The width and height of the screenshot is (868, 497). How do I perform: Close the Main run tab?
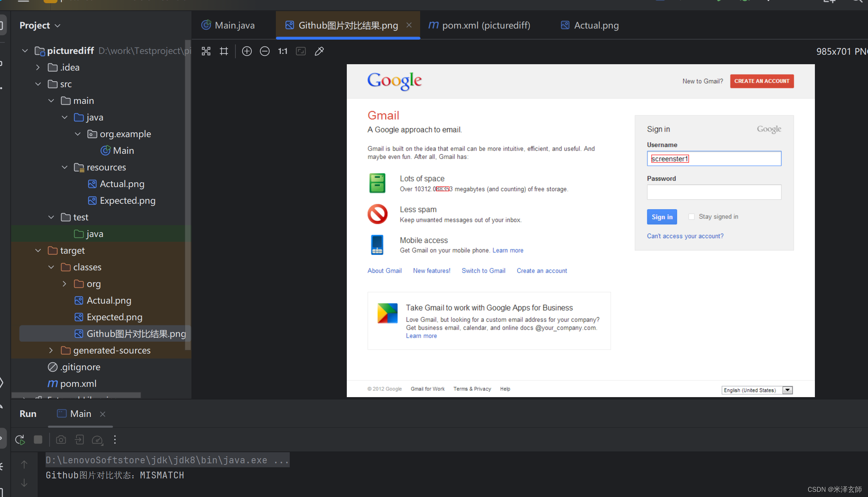[x=103, y=414]
